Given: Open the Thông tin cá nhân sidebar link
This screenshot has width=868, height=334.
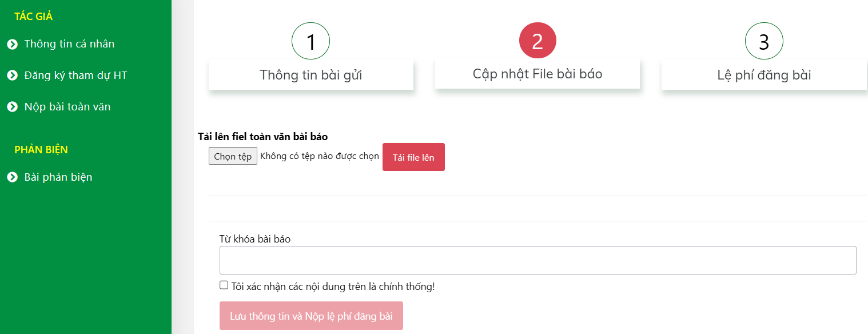Looking at the screenshot, I should pyautogui.click(x=69, y=44).
